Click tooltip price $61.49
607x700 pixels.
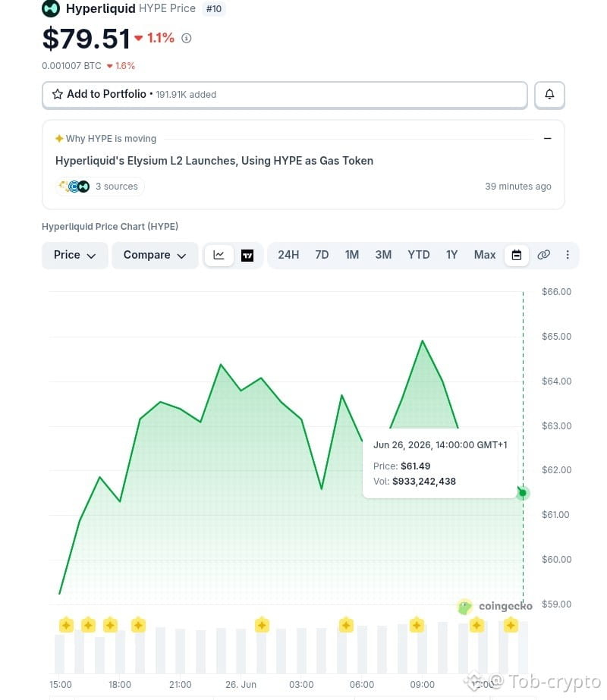tap(415, 466)
